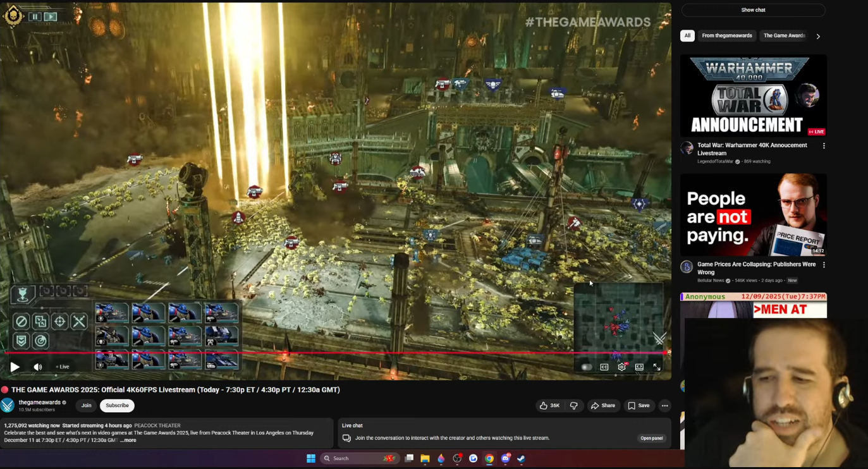Open OBS Studio from the taskbar

(x=457, y=458)
